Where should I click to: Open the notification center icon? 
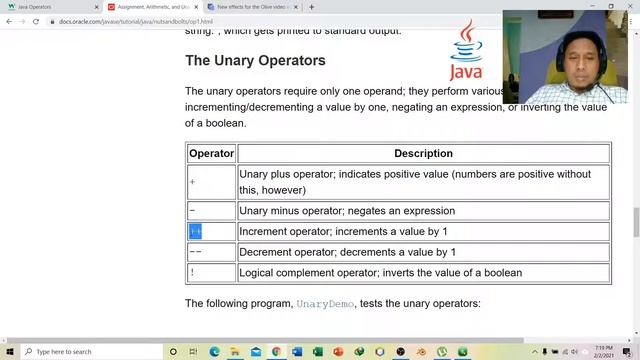[x=627, y=351]
